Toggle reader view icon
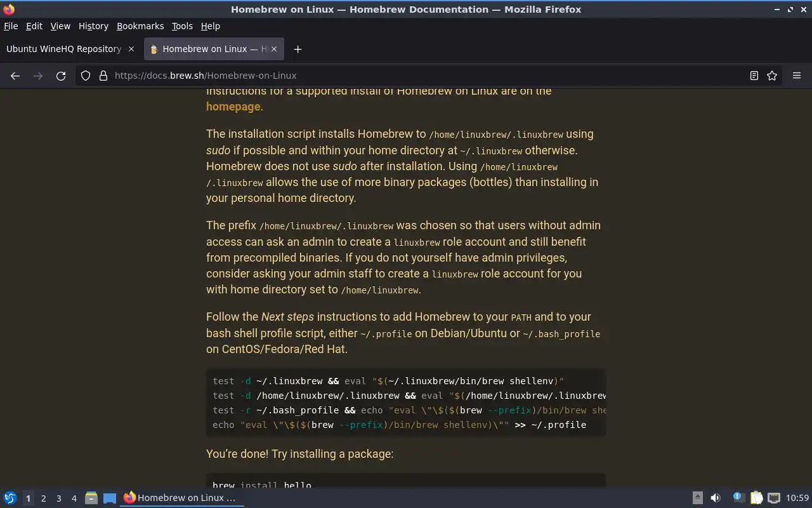 [x=754, y=76]
